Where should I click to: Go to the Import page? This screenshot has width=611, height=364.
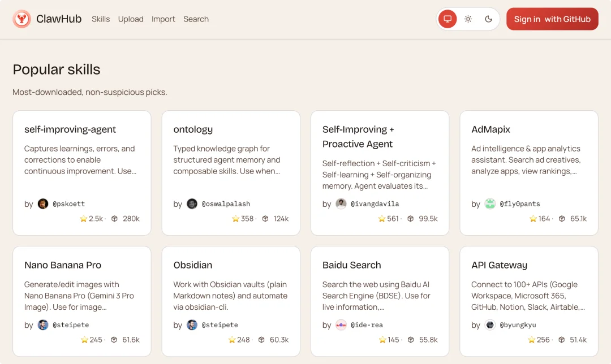pos(163,19)
